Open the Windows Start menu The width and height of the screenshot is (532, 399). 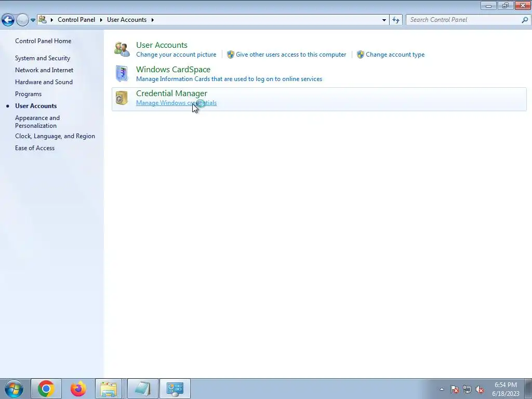coord(14,389)
